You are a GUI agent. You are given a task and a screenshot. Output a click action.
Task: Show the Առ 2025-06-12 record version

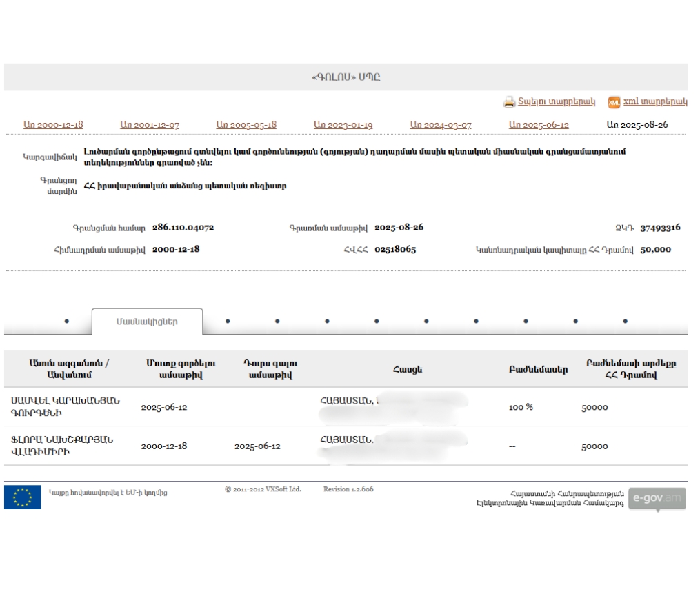[539, 125]
